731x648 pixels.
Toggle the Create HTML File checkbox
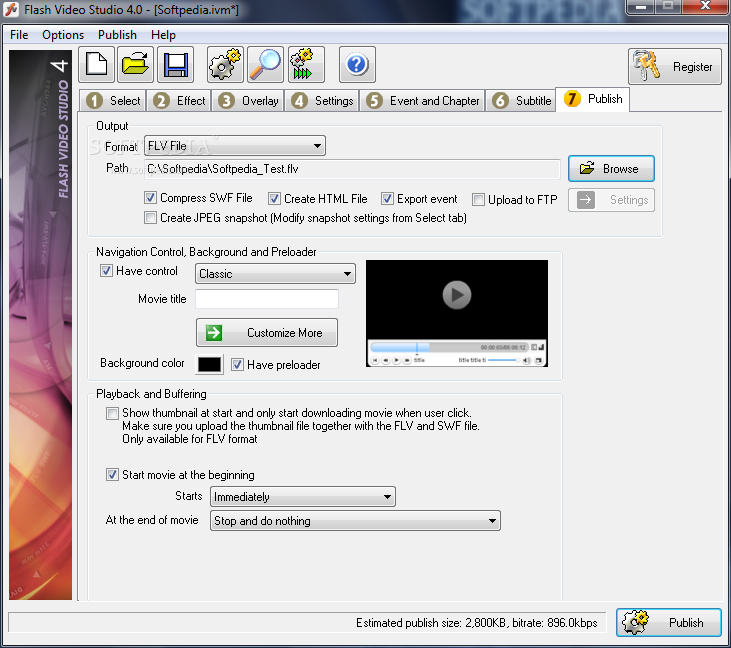click(274, 199)
